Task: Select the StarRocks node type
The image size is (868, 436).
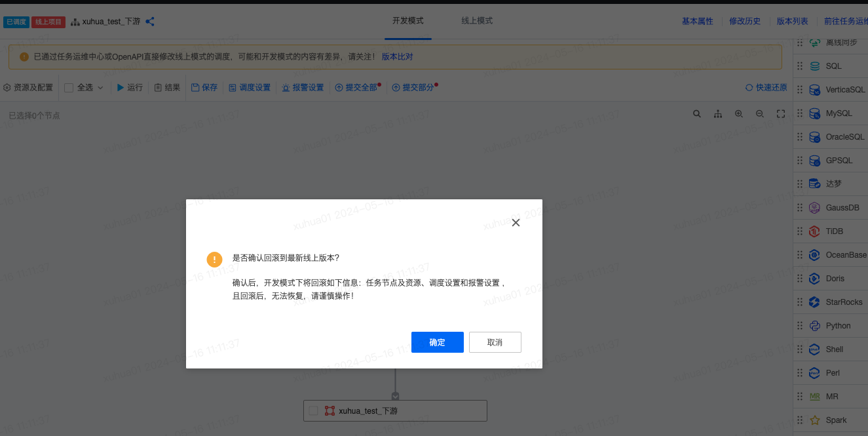Action: [831, 302]
